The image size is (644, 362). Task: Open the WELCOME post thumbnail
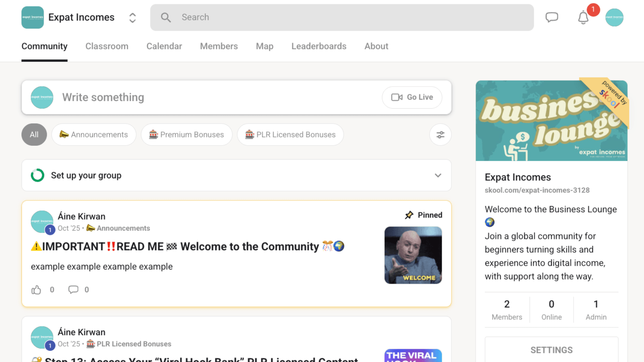point(413,255)
